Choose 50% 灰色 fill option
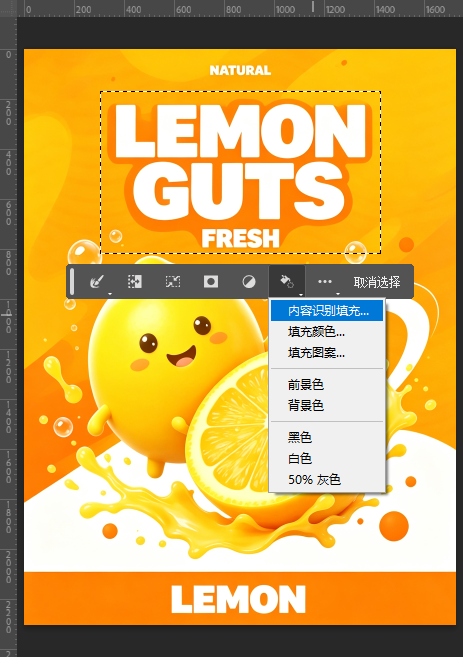The height and width of the screenshot is (657, 463). [x=327, y=479]
